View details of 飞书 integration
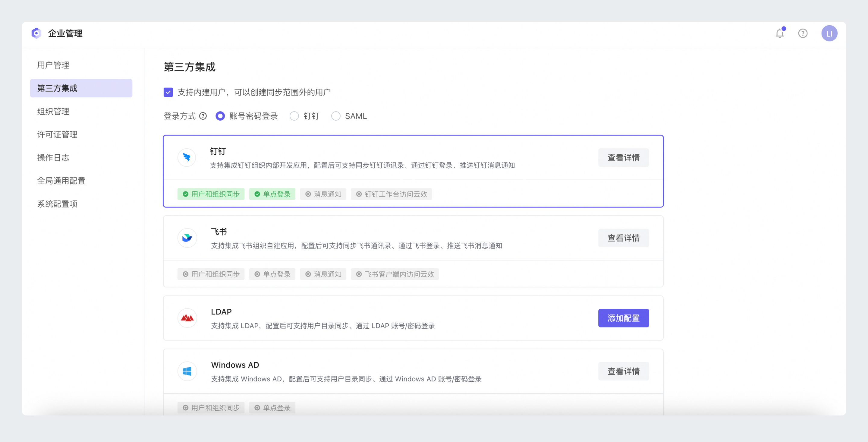The height and width of the screenshot is (442, 868). (623, 238)
